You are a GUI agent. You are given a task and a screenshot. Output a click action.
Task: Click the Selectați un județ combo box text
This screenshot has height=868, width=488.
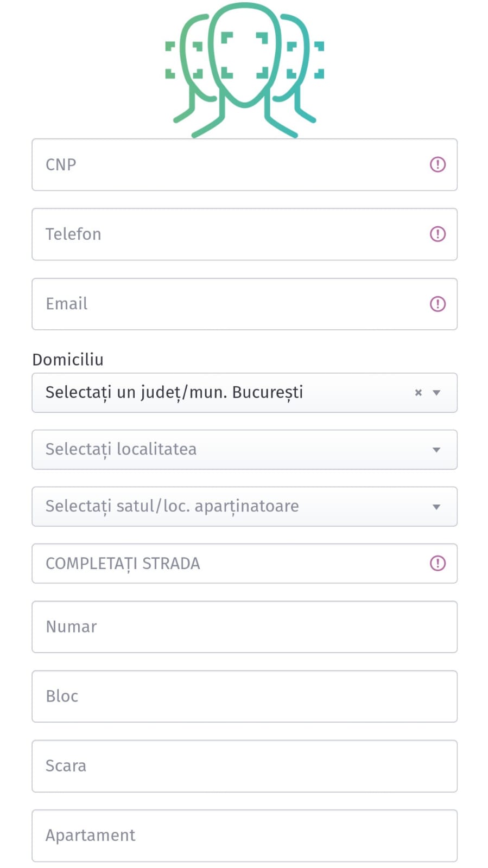(x=174, y=392)
